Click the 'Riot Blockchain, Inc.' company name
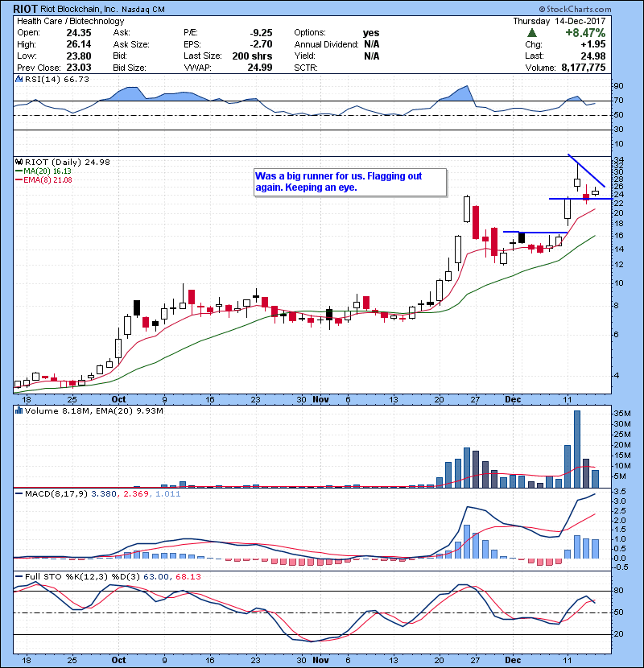This screenshot has height=668, width=644. click(79, 9)
